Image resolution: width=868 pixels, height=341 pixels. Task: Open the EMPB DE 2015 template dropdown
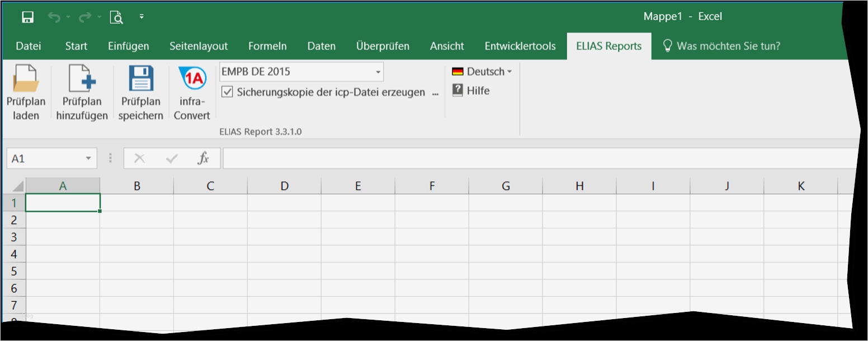[x=378, y=71]
